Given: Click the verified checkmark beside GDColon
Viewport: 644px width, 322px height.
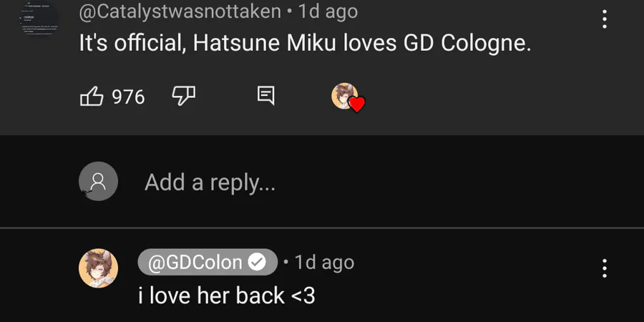Looking at the screenshot, I should tap(258, 263).
